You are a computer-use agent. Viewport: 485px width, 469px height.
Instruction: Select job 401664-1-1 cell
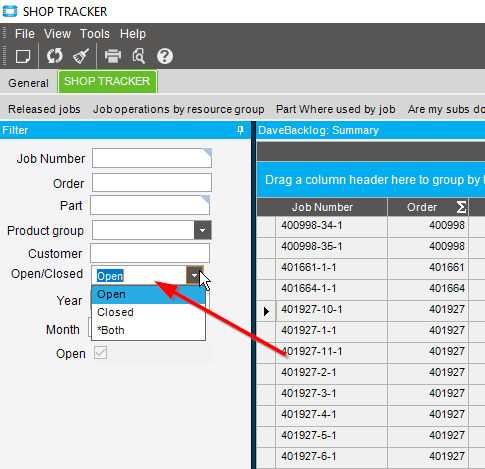tap(331, 289)
